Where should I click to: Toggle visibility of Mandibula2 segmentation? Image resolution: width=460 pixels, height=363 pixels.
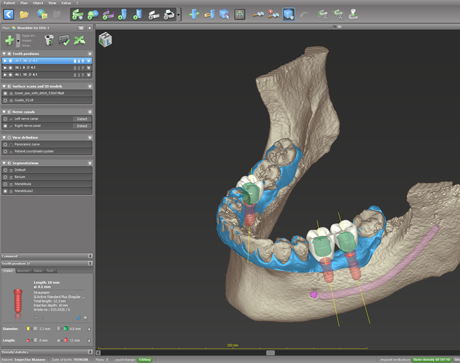[x=5, y=191]
